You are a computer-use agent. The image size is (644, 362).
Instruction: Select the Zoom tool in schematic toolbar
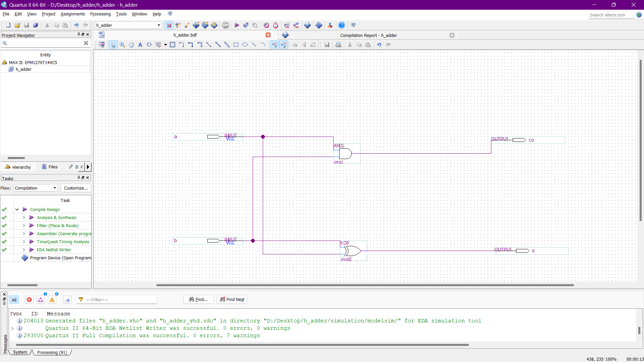pyautogui.click(x=122, y=45)
